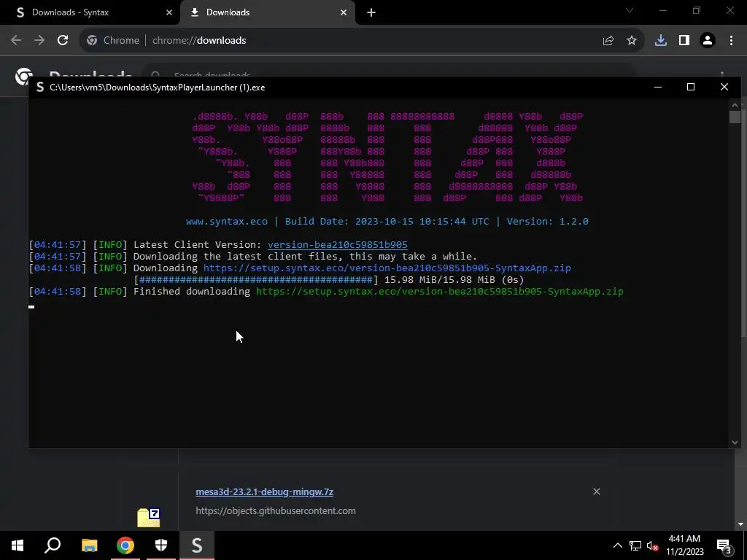This screenshot has width=747, height=560.
Task: Minimize the SyntaxPlayerLauncher console window
Action: tap(658, 87)
